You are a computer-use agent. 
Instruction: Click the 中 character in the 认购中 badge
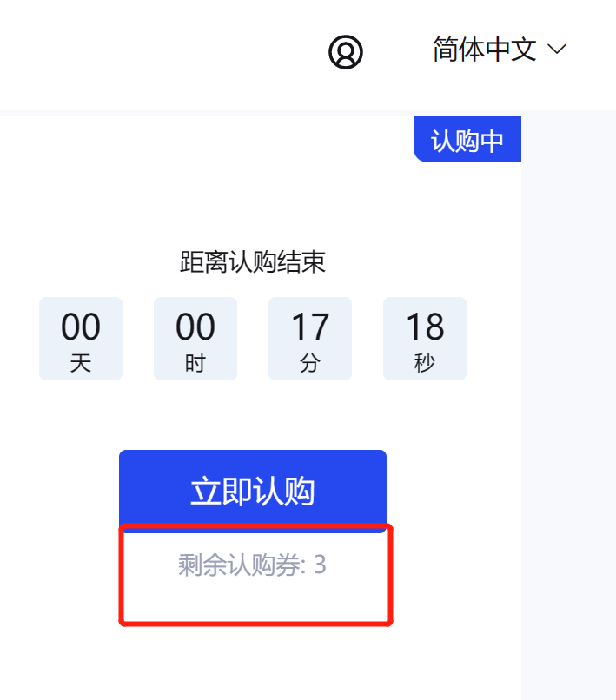pyautogui.click(x=493, y=141)
